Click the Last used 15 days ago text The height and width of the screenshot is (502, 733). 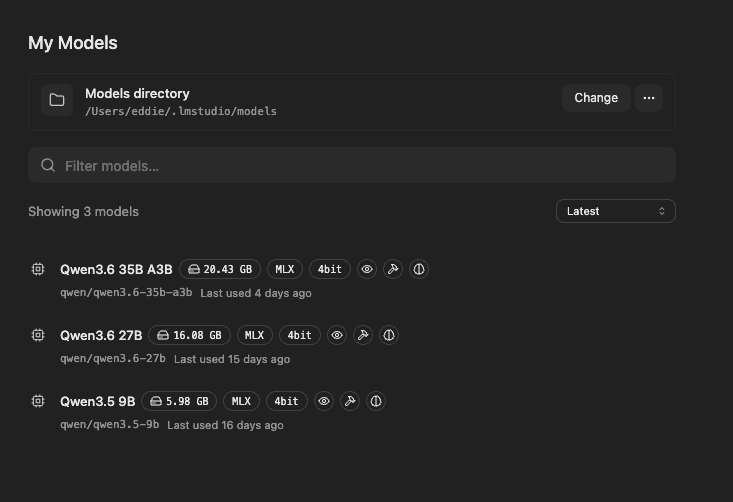pyautogui.click(x=232, y=359)
